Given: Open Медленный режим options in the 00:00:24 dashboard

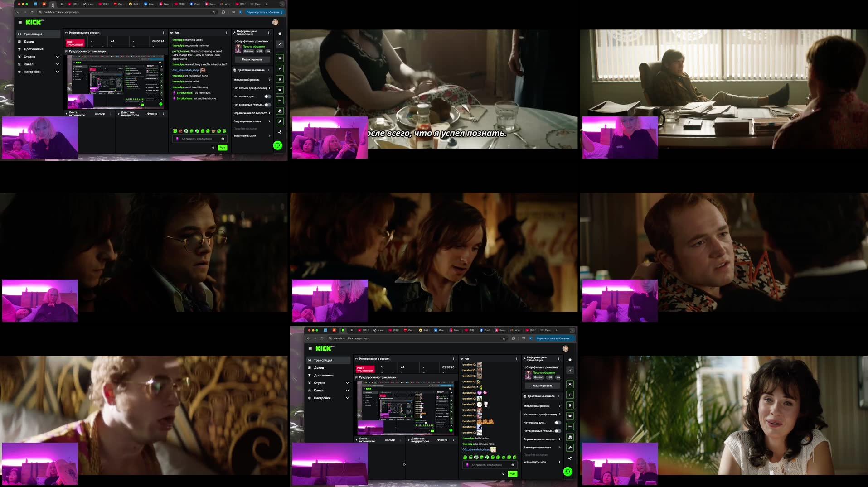Looking at the screenshot, I should [x=252, y=80].
